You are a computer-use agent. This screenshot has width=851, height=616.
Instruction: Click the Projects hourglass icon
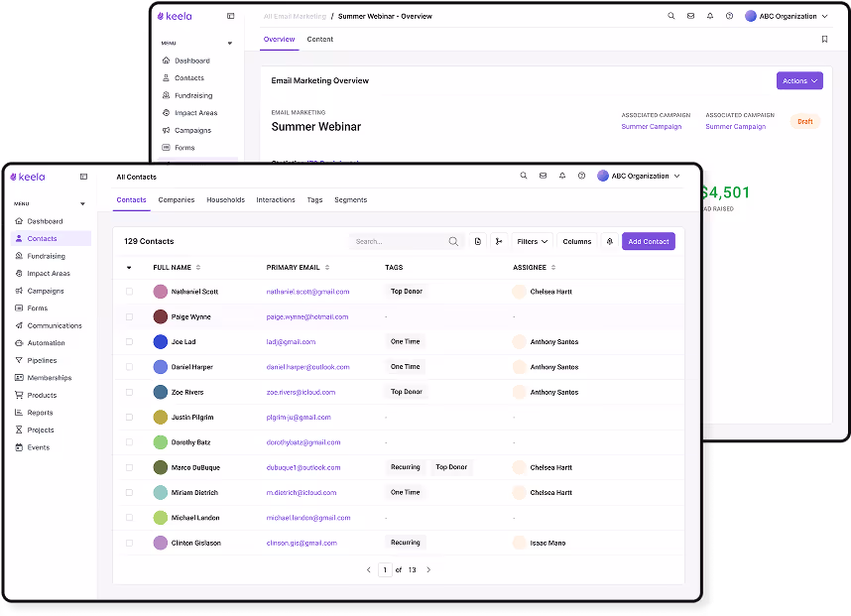coord(19,430)
